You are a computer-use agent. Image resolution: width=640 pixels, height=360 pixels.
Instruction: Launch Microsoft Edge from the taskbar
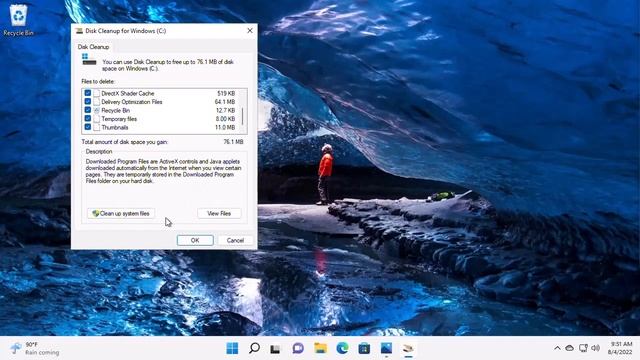point(342,348)
